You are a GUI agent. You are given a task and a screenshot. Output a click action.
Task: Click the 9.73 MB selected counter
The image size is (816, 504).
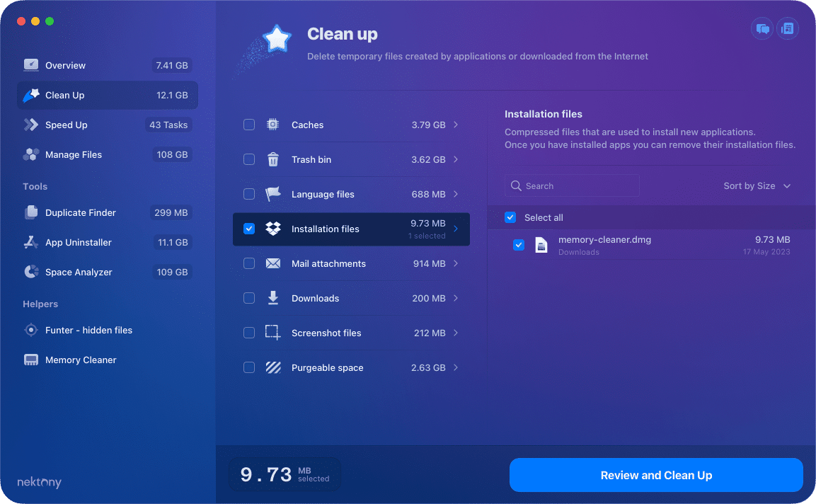tap(285, 474)
